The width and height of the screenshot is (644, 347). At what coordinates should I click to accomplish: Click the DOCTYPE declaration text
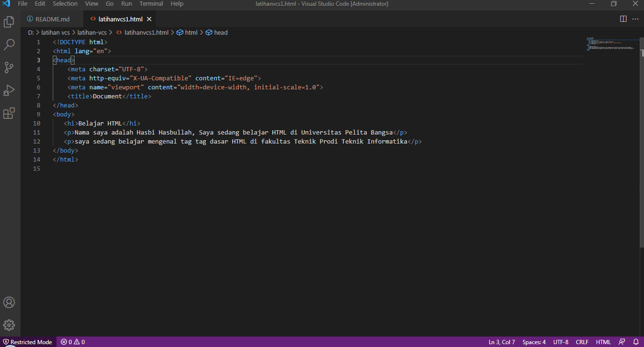tap(80, 42)
